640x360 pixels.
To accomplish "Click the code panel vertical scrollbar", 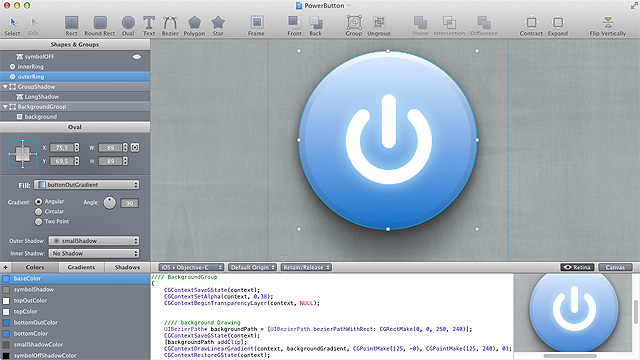I will tap(636, 312).
